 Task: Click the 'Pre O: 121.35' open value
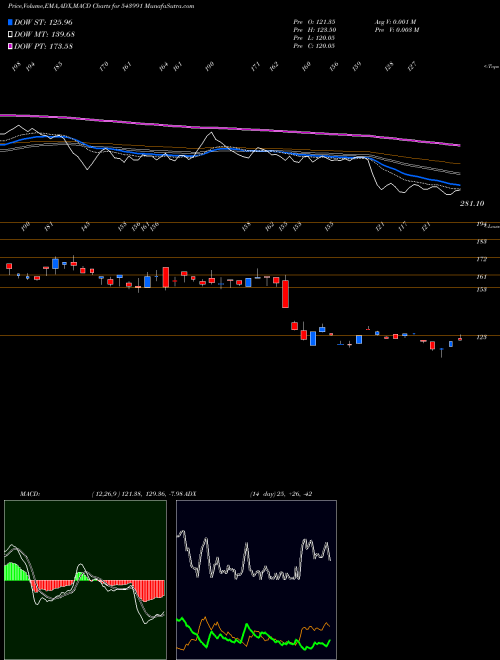[x=314, y=22]
